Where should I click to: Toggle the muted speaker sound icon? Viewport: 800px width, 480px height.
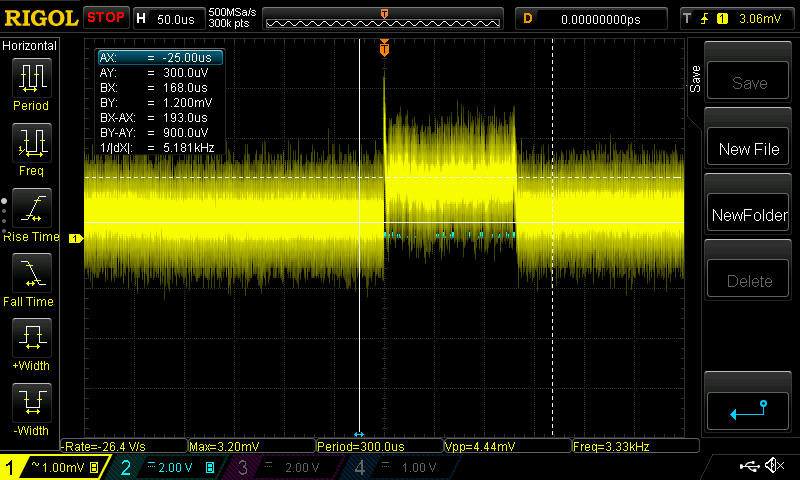coord(774,466)
